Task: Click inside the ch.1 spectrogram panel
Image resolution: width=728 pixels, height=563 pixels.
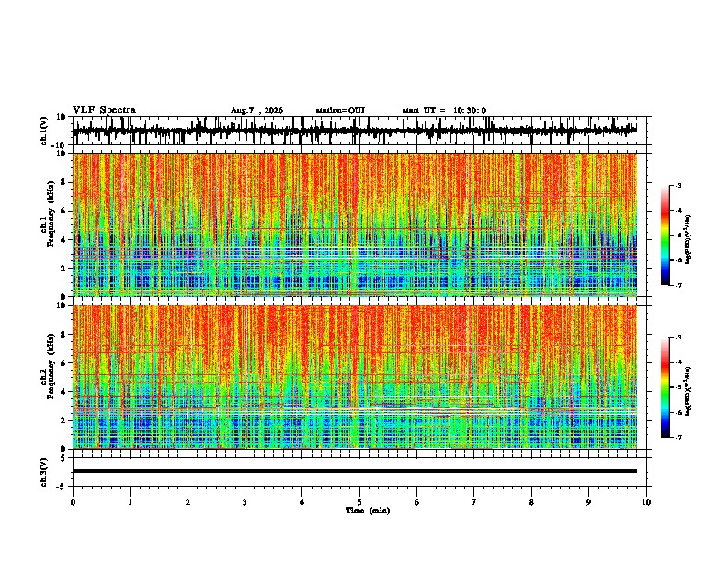Action: click(x=355, y=224)
